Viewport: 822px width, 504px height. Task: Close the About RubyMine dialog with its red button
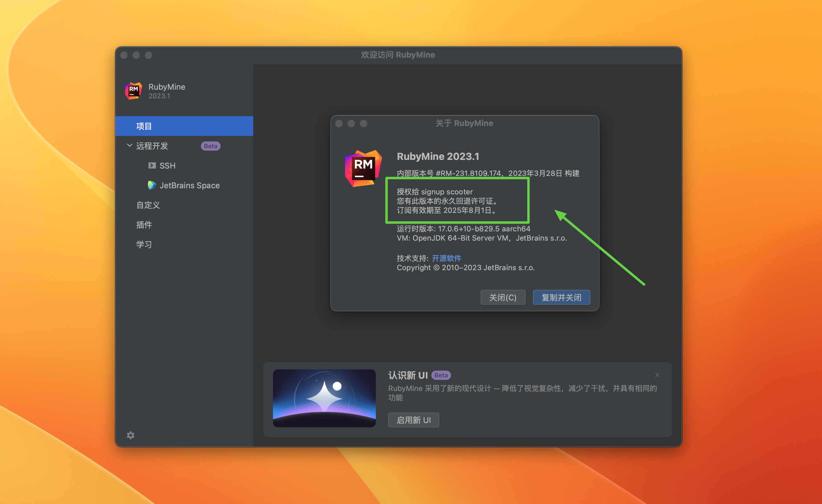tap(339, 124)
